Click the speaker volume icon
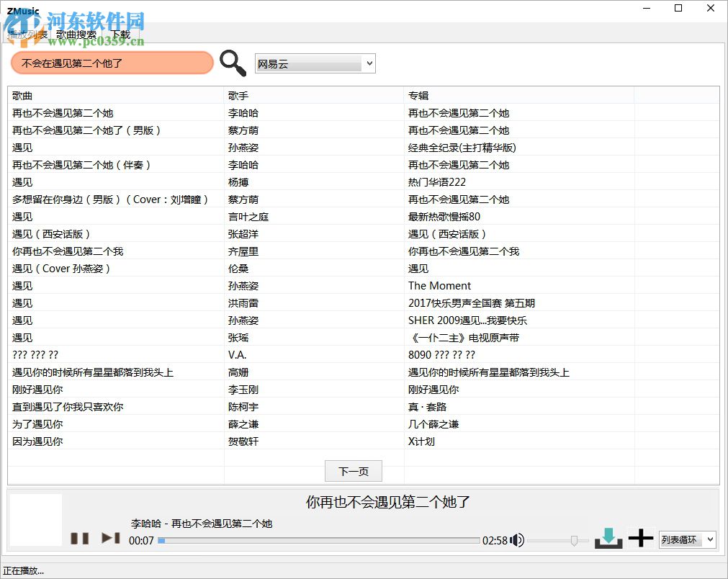Screen dimensions: 728x579 (517, 539)
